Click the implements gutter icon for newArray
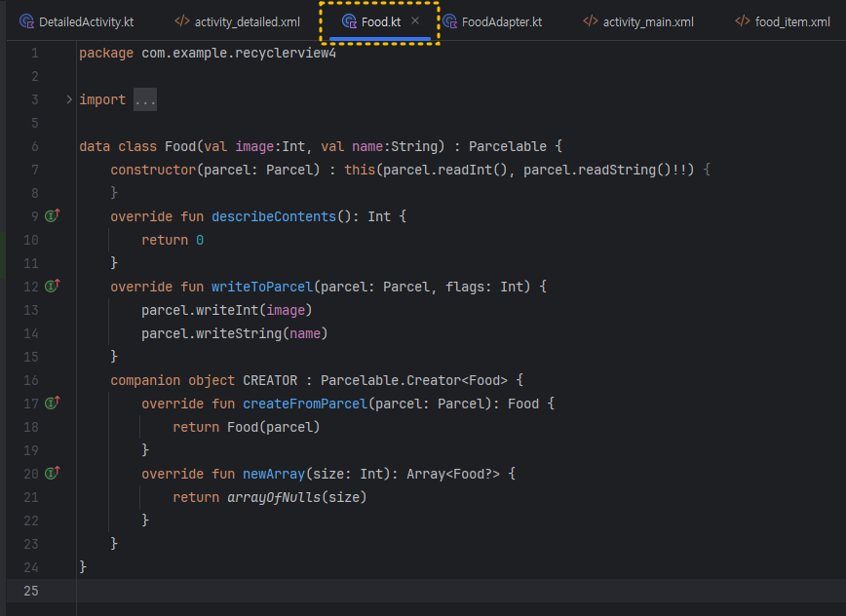The width and height of the screenshot is (846, 616). [52, 473]
